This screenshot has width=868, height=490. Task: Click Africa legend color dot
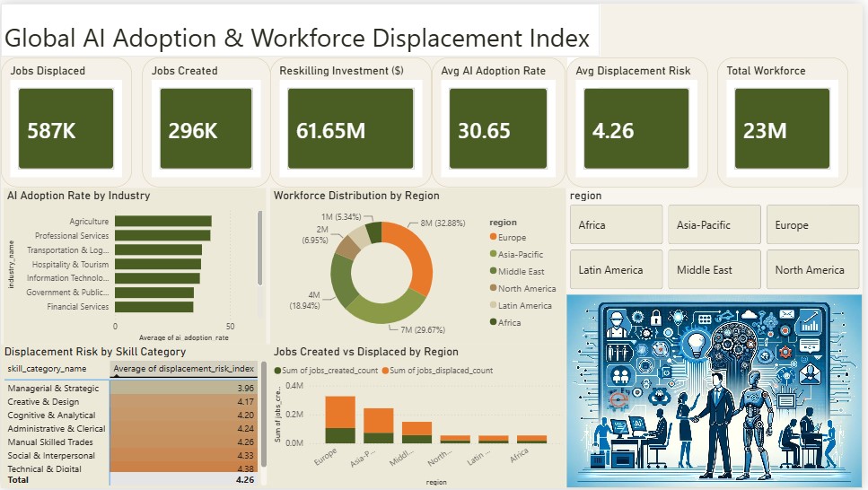[x=493, y=322]
